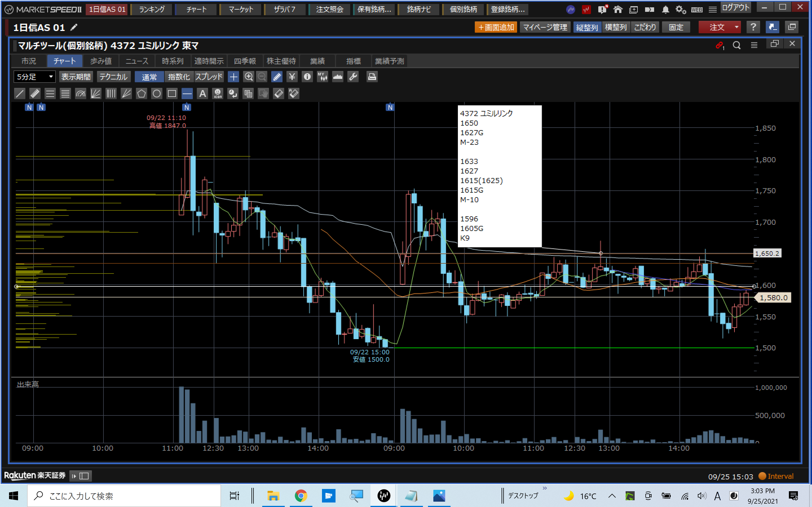This screenshot has width=812, height=507.
Task: Click the テクニカル button
Action: [x=113, y=77]
